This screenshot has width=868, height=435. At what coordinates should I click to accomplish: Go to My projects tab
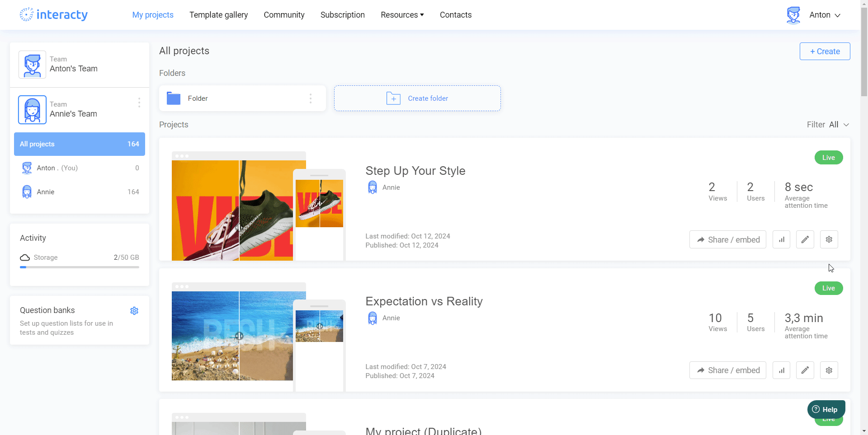coord(153,15)
